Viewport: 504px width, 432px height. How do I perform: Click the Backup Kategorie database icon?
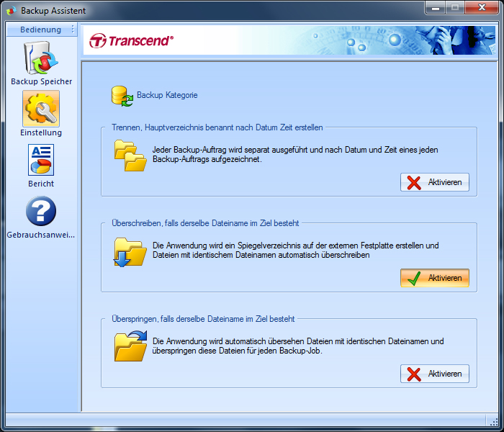[122, 96]
